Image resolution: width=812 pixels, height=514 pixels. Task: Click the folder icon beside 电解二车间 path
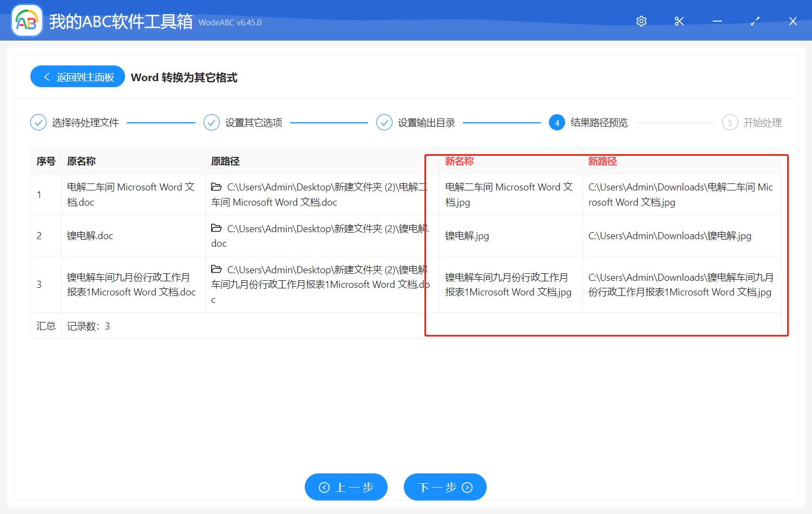point(216,186)
